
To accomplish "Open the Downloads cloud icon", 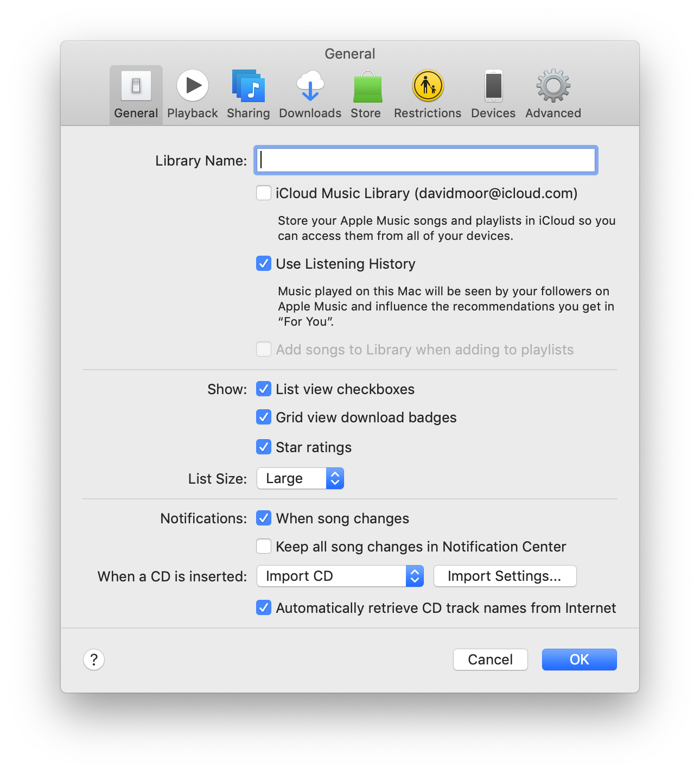I will click(x=310, y=86).
